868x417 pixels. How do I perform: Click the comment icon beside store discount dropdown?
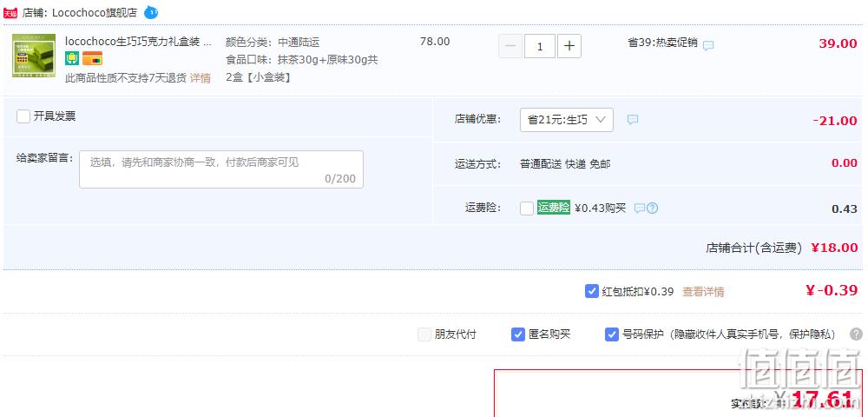click(x=633, y=120)
